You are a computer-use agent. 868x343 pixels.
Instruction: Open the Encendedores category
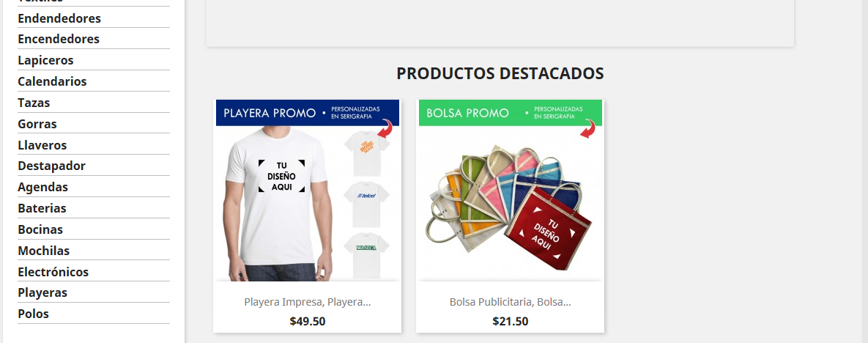[59, 39]
